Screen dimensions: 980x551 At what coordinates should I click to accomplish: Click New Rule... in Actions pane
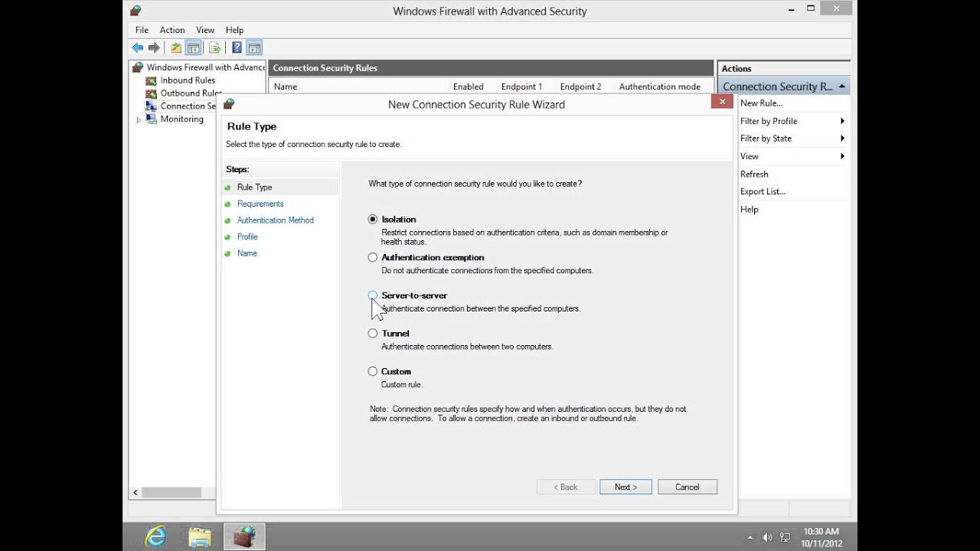761,103
